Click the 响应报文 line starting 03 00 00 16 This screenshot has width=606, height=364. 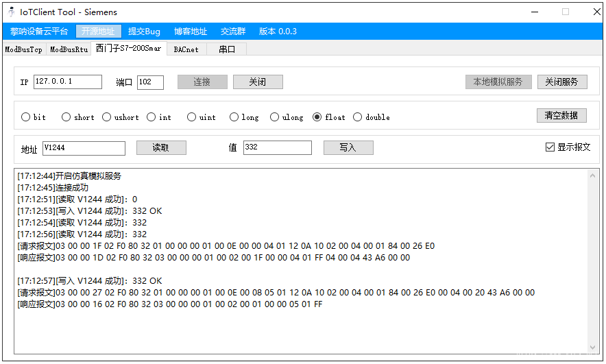click(x=169, y=304)
